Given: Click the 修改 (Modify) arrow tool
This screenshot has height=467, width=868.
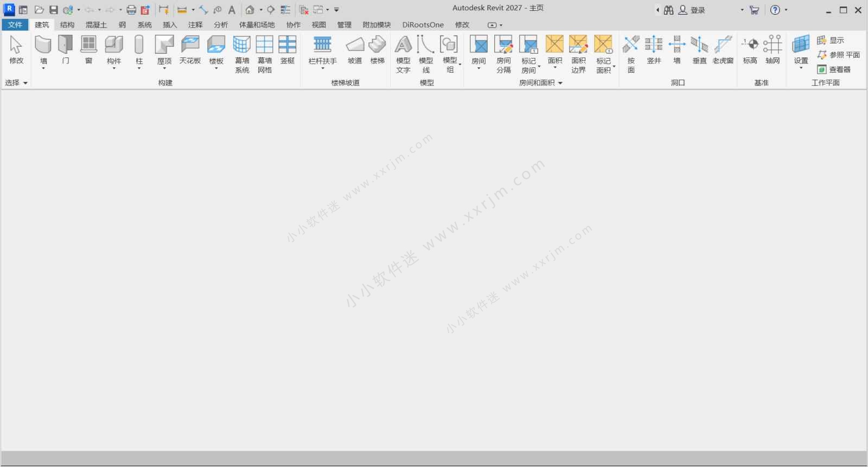Looking at the screenshot, I should [x=16, y=50].
